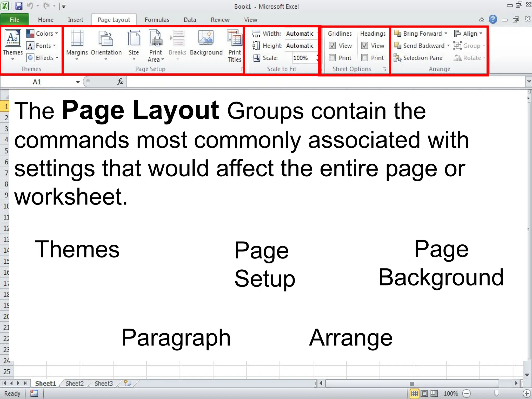Click the Insert Worksheet tab icon
Image resolution: width=532 pixels, height=399 pixels.
point(128,383)
